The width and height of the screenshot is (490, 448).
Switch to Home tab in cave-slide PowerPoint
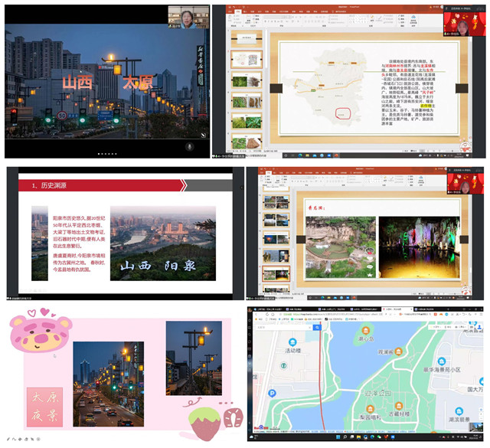pyautogui.click(x=269, y=173)
